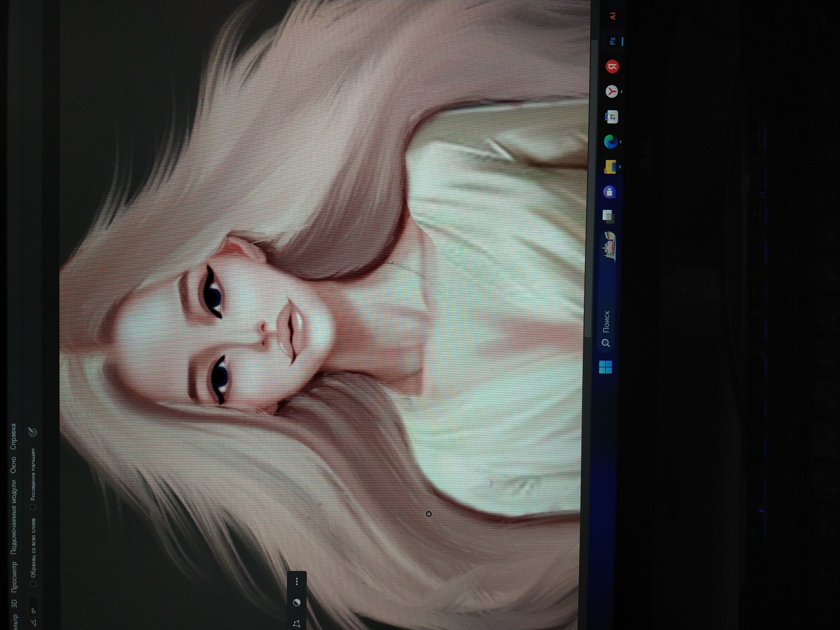The height and width of the screenshot is (630, 840).
Task: Enable the Рисование пальцем checkbox
Action: (33, 507)
